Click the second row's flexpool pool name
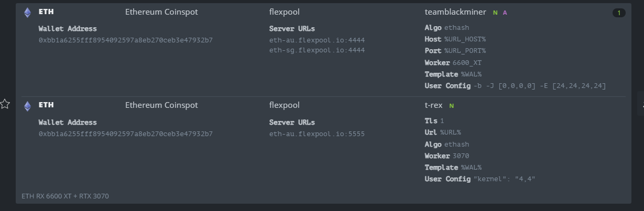 284,105
